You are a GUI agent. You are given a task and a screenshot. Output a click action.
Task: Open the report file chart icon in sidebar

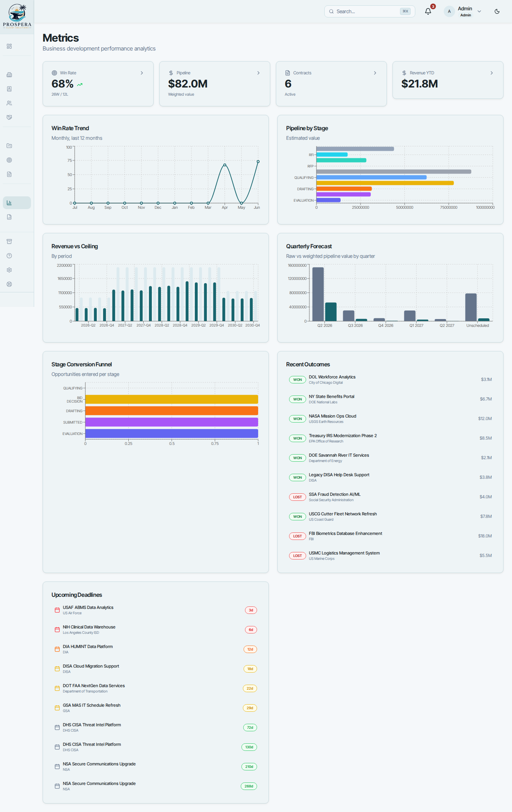(9, 217)
